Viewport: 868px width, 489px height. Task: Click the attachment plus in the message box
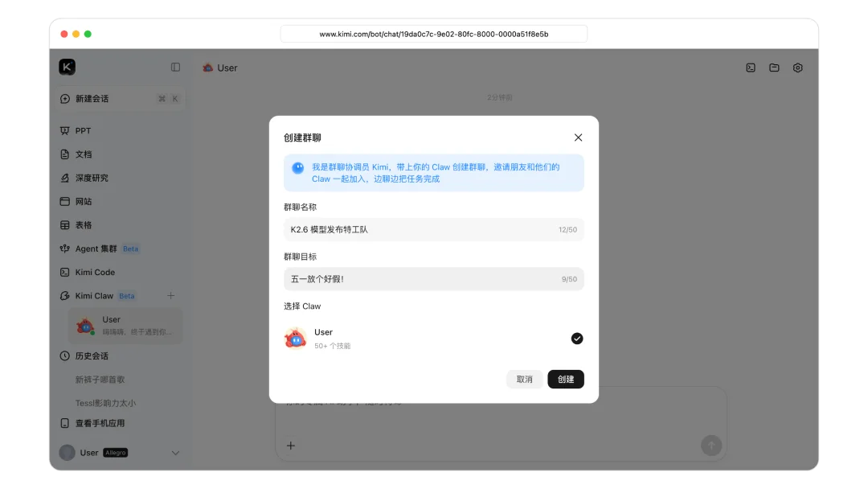290,445
